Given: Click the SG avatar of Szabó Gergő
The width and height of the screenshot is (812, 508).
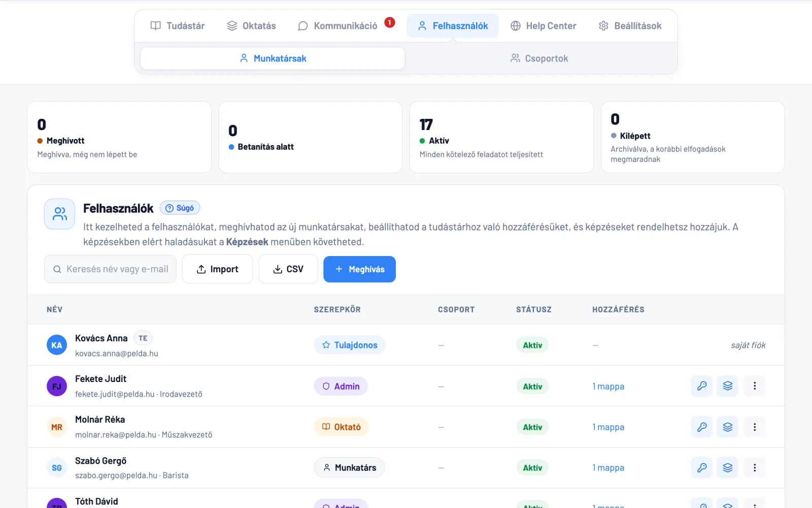Looking at the screenshot, I should coord(57,467).
